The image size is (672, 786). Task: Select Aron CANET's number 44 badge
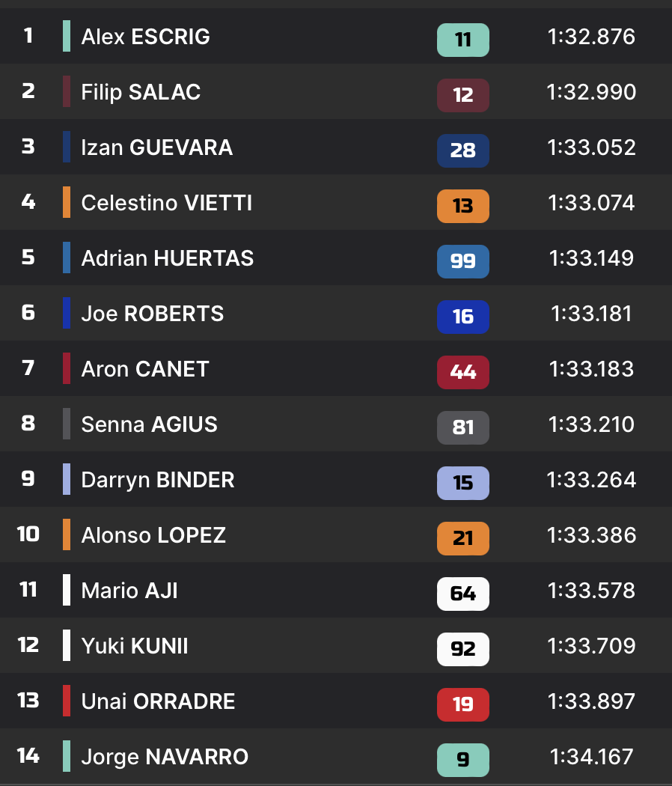pos(462,372)
